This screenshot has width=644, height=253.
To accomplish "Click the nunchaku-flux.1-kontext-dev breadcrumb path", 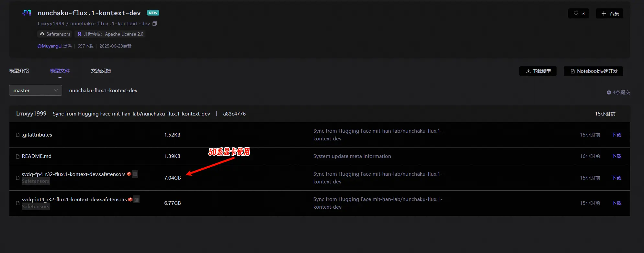I will [103, 91].
